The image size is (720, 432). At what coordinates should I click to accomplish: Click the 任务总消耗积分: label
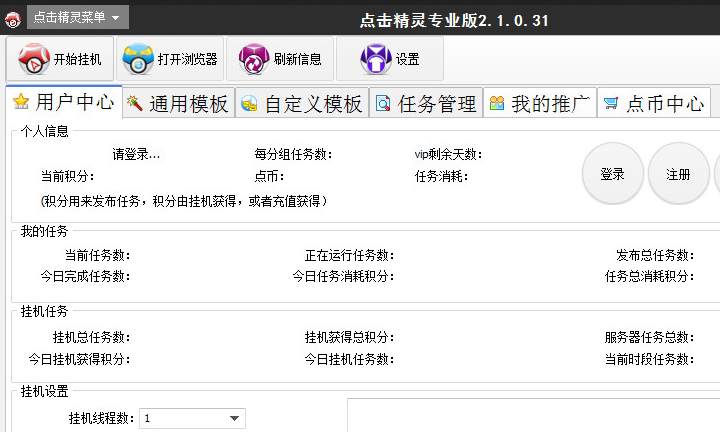649,276
